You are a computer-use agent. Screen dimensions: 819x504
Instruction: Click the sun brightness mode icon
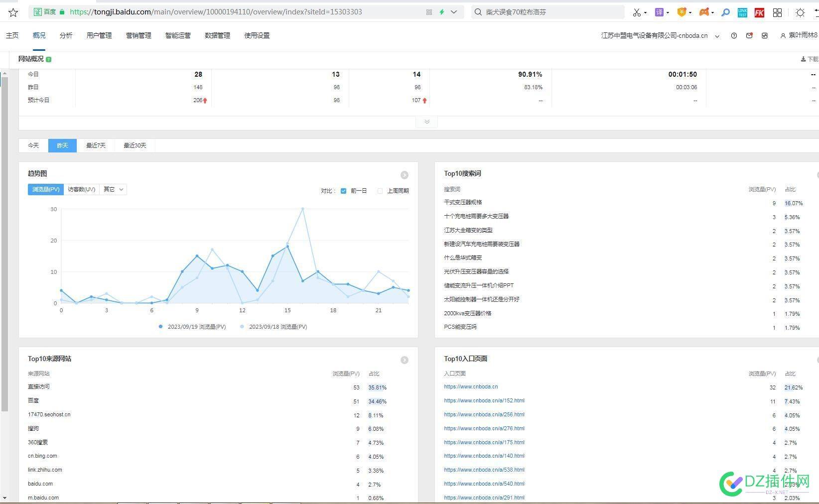click(800, 12)
